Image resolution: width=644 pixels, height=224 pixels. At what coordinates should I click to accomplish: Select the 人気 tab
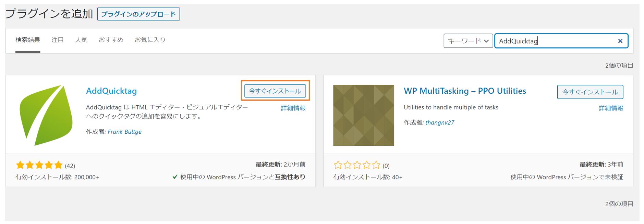81,40
